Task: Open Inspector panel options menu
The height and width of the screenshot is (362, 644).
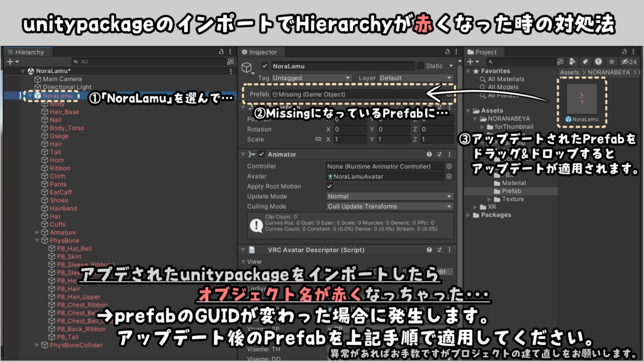Action: pyautogui.click(x=456, y=52)
